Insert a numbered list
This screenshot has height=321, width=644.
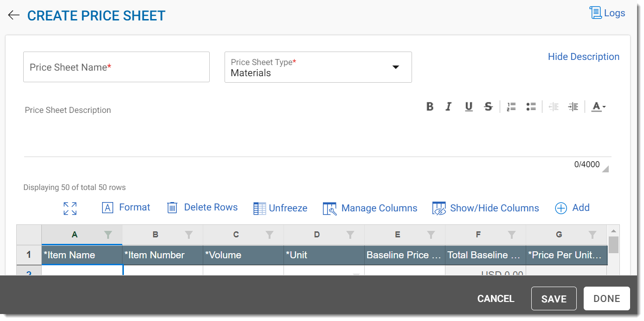(x=511, y=107)
